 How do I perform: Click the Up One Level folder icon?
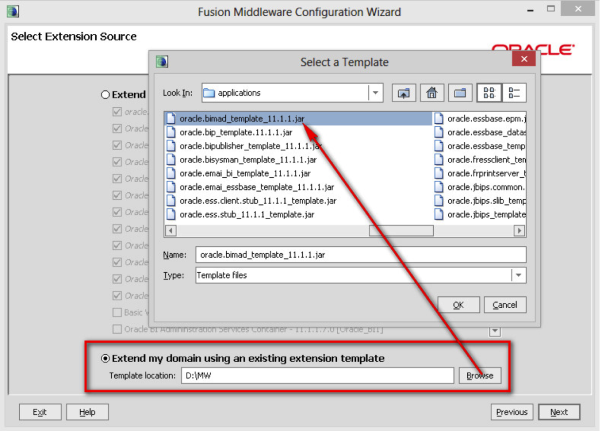pos(404,93)
